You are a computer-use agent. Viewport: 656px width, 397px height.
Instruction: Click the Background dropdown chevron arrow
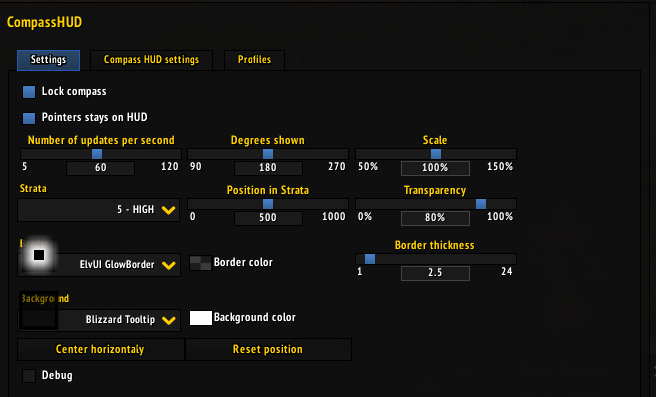169,320
